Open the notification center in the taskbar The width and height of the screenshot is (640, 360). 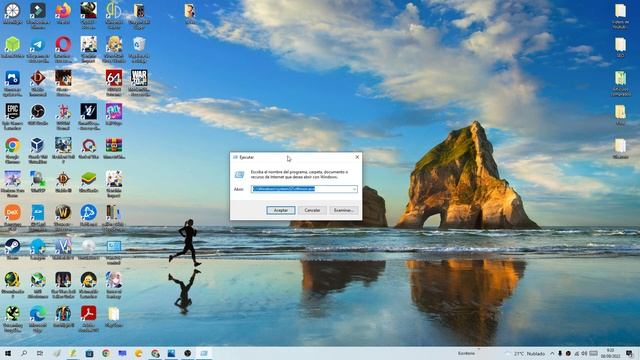click(x=629, y=353)
